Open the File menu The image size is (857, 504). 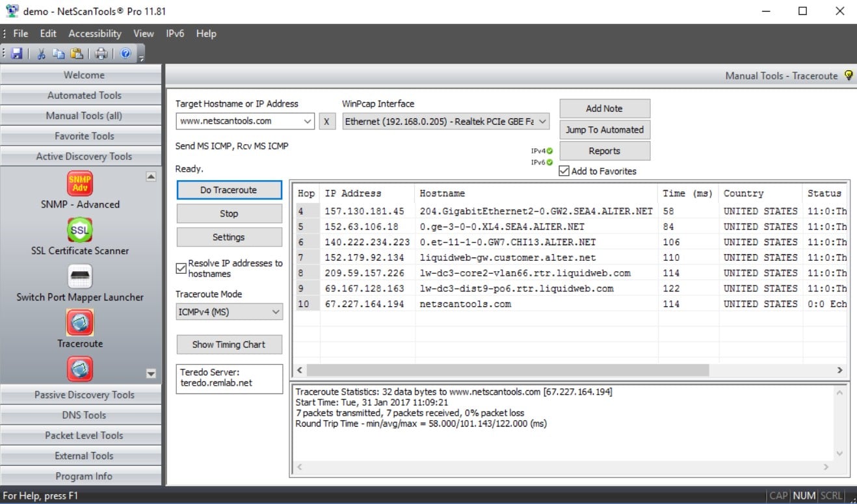pyautogui.click(x=21, y=34)
